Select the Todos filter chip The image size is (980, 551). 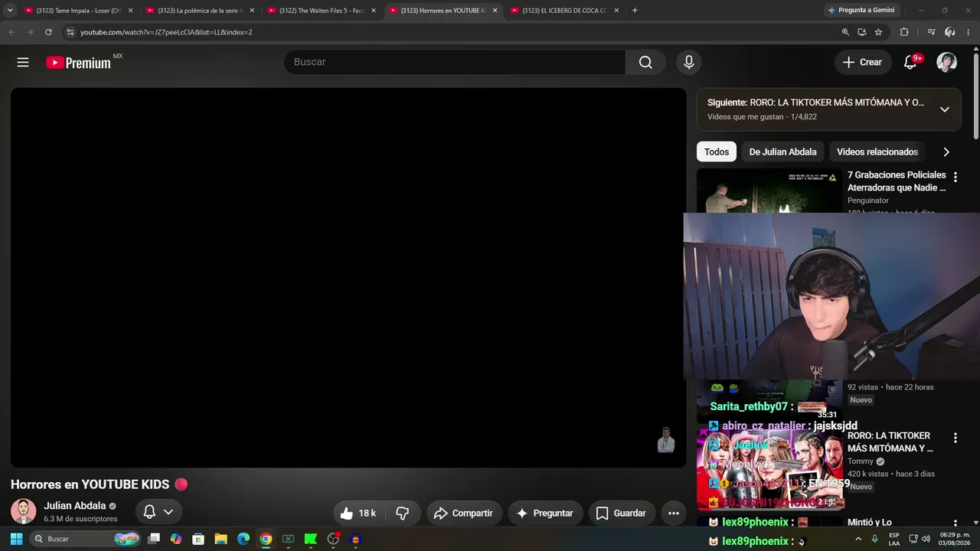point(717,152)
